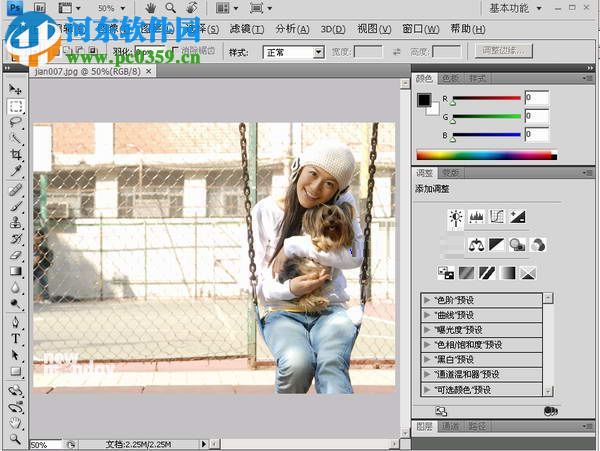Select the Dodge tool

15,304
